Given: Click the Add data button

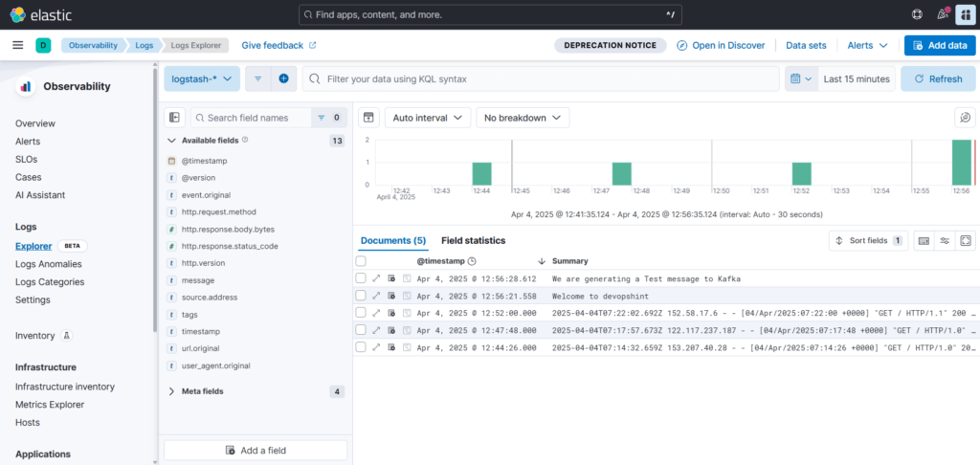Looking at the screenshot, I should tap(940, 45).
